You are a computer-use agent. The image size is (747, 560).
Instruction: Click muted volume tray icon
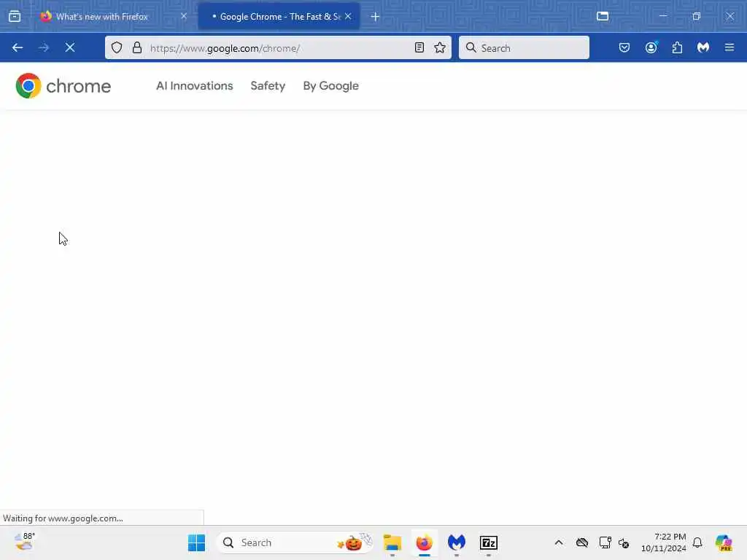[x=624, y=542]
